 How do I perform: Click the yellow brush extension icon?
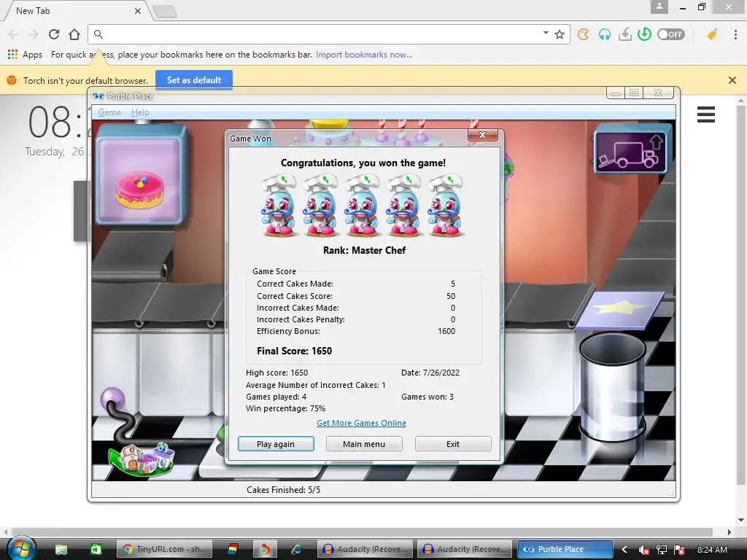point(712,34)
